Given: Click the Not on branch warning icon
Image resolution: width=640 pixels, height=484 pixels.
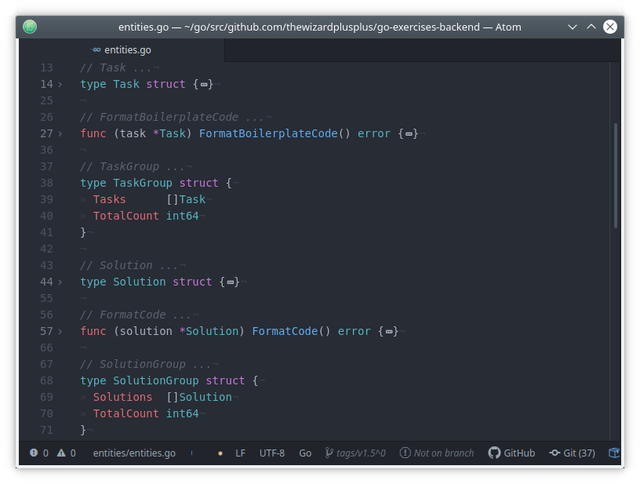Looking at the screenshot, I should point(405,453).
